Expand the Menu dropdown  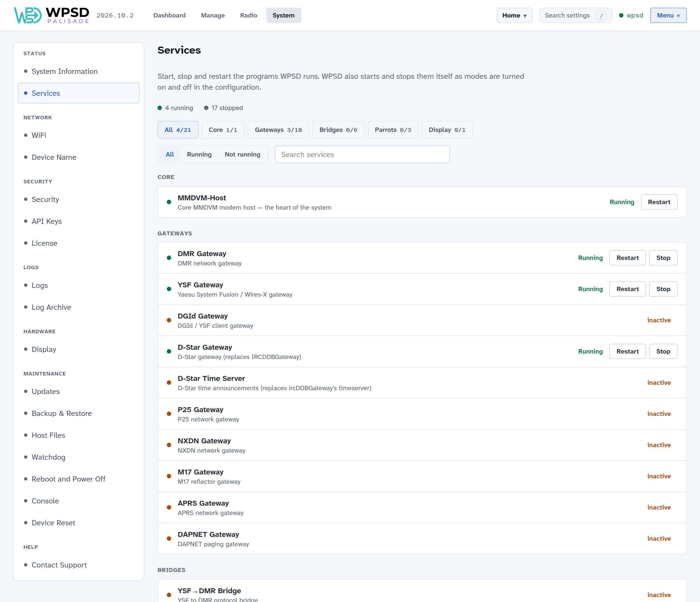(668, 15)
